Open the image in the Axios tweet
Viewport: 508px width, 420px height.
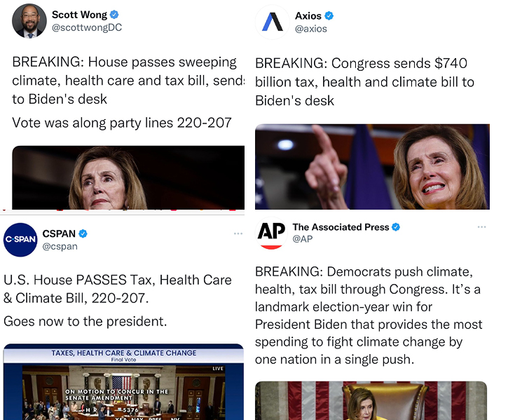click(371, 167)
